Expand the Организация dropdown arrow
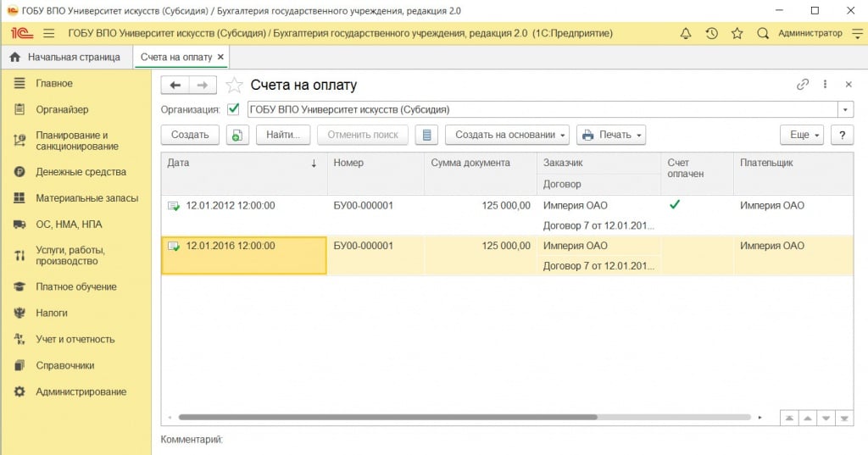The width and height of the screenshot is (868, 455). coord(845,109)
